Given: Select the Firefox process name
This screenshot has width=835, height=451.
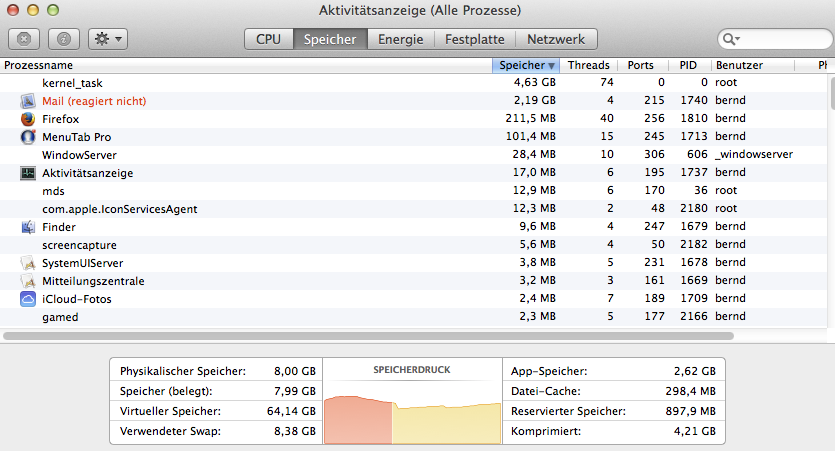Looking at the screenshot, I should 61,119.
